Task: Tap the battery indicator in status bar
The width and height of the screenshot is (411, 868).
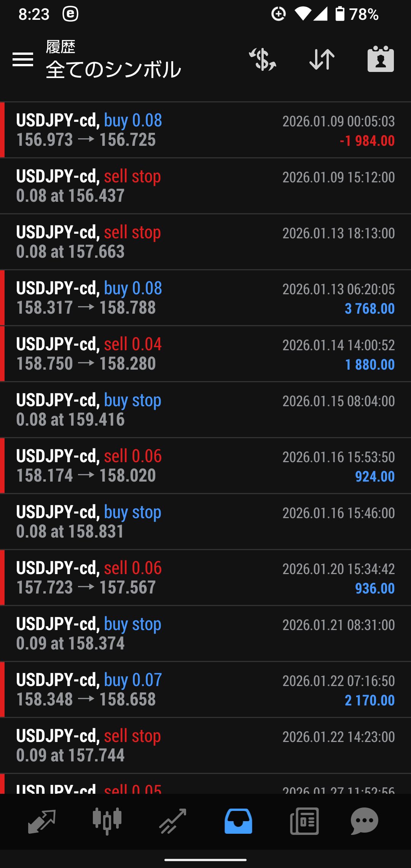Action: 340,14
